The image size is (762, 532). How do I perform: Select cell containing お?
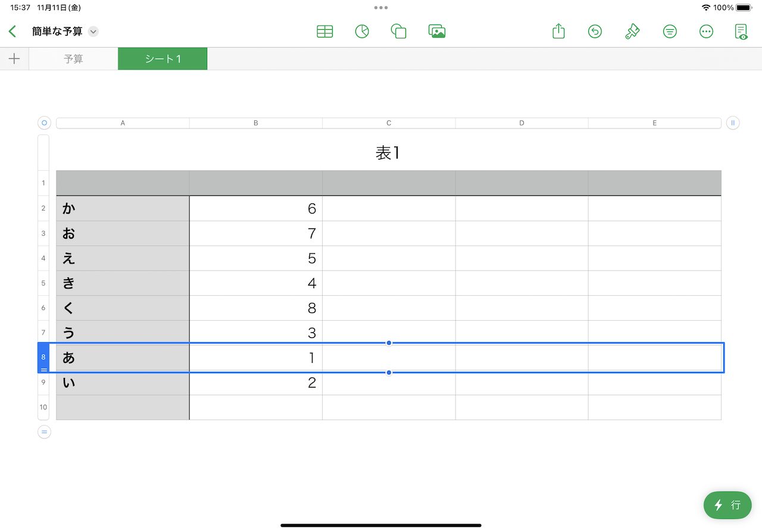tap(123, 233)
